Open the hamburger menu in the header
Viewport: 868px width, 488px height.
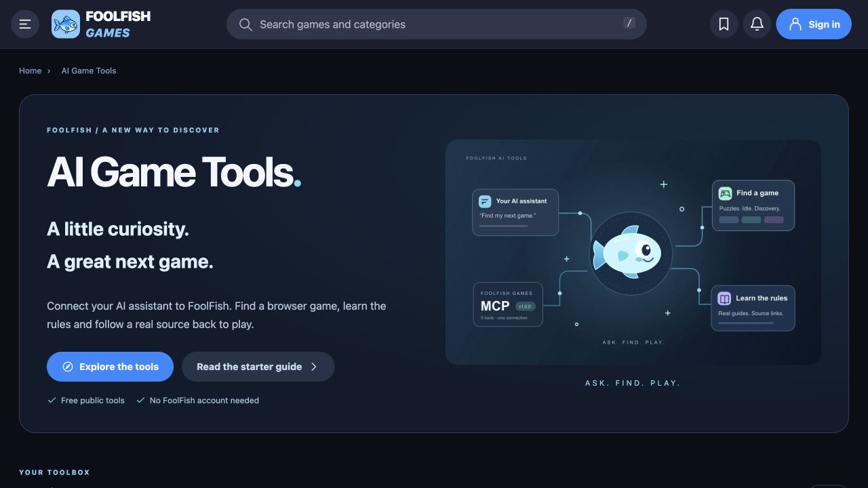(25, 24)
